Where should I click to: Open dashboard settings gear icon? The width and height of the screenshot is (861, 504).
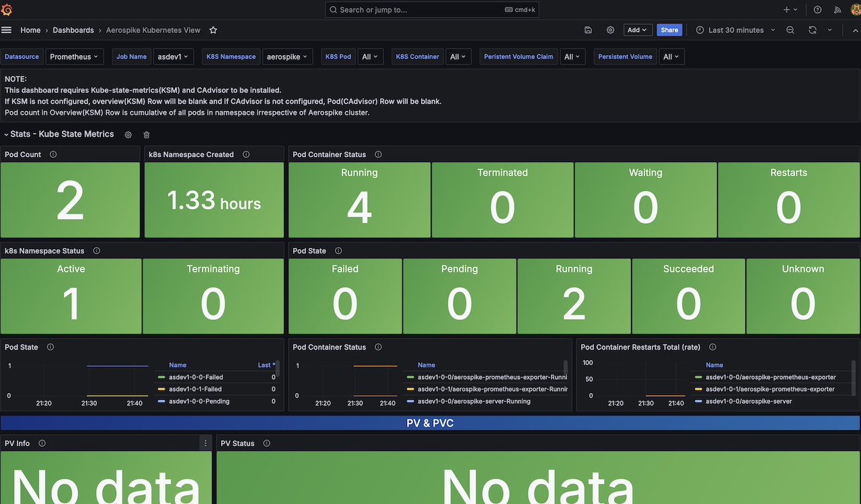(610, 30)
